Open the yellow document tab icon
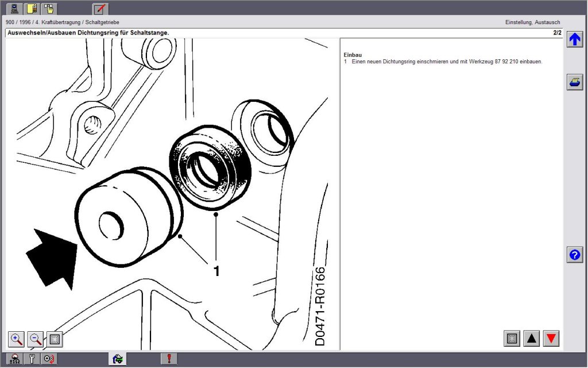This screenshot has width=588, height=368. [32, 8]
